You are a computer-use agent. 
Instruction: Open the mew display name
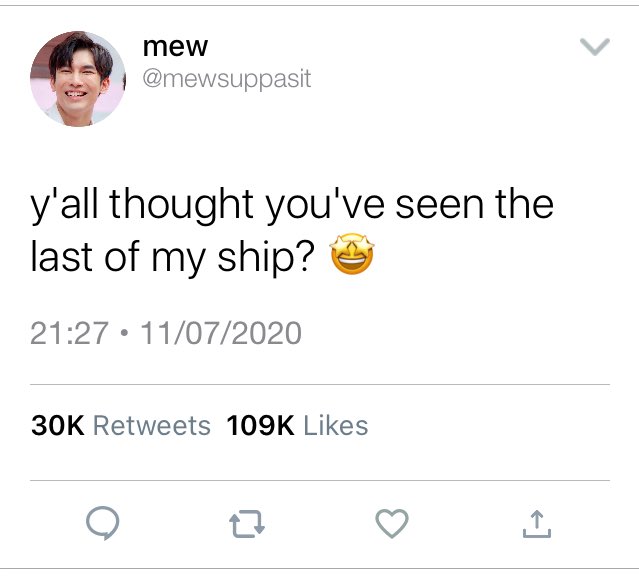[x=175, y=46]
